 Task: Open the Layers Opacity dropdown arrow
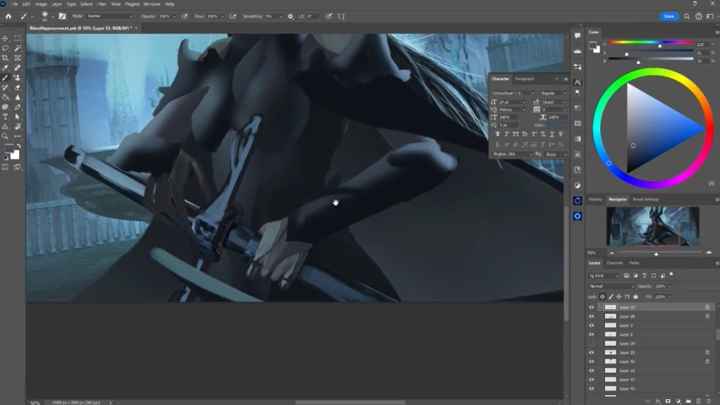coord(670,286)
